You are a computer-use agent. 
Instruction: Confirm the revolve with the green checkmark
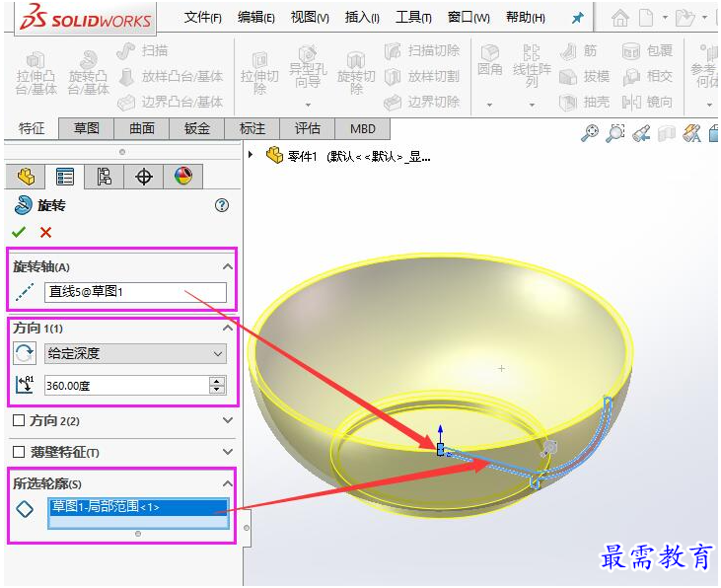tap(19, 233)
